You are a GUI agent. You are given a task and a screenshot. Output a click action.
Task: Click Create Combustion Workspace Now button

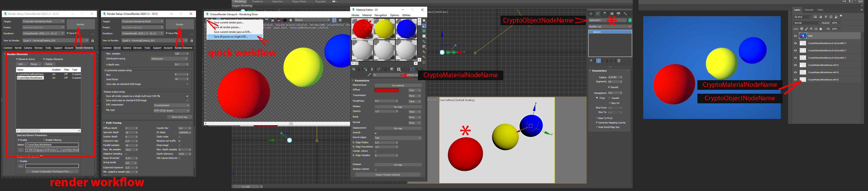52,171
